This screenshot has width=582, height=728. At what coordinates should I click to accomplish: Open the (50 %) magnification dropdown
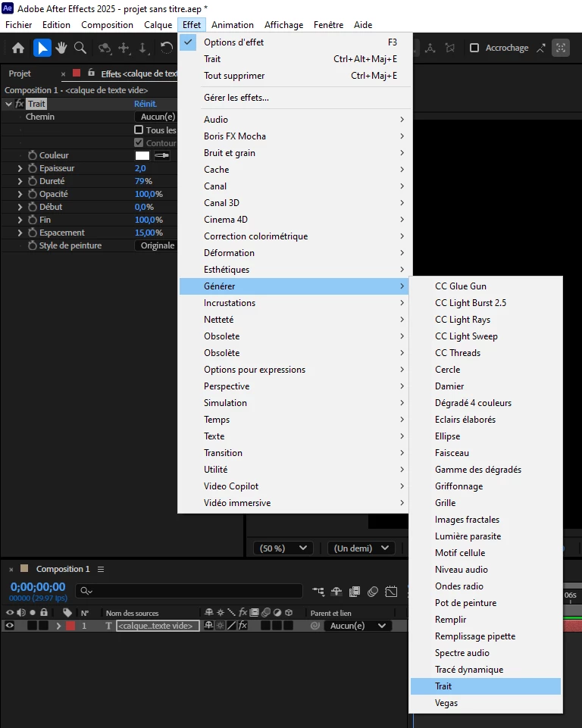[x=283, y=548]
